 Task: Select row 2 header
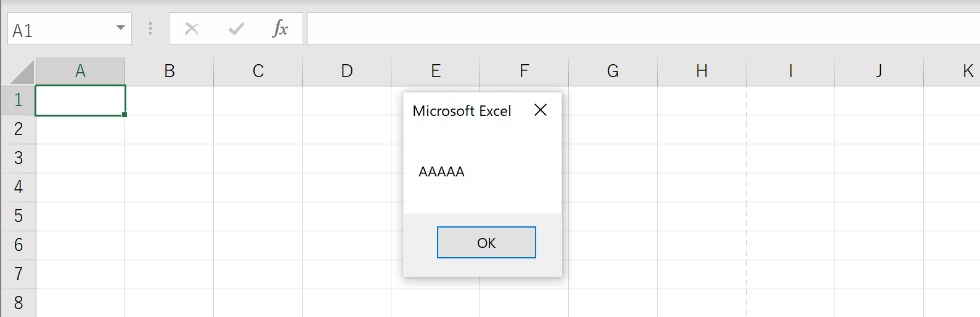point(18,129)
